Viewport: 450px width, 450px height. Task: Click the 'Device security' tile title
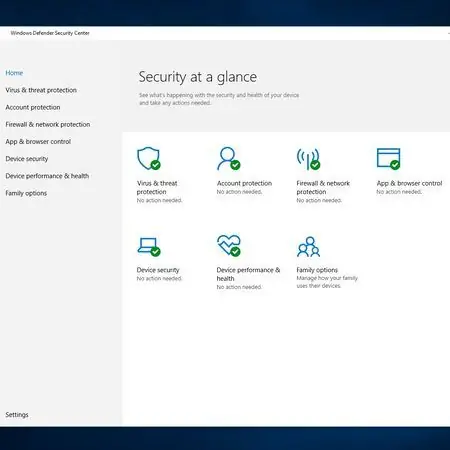coord(158,270)
